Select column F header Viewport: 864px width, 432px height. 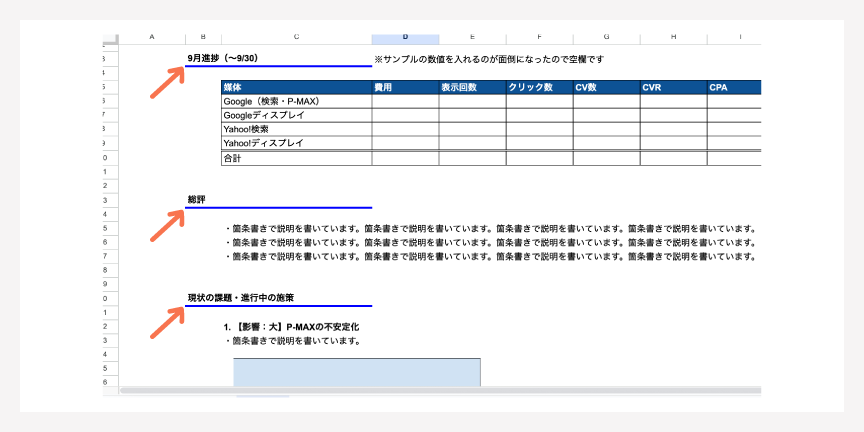coord(539,37)
